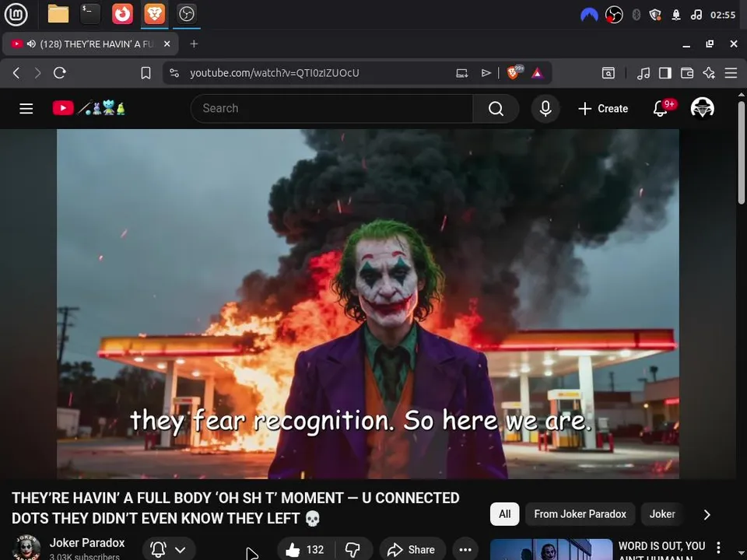Open the Brave Rewards triangle icon
This screenshot has height=560, width=747.
(538, 73)
